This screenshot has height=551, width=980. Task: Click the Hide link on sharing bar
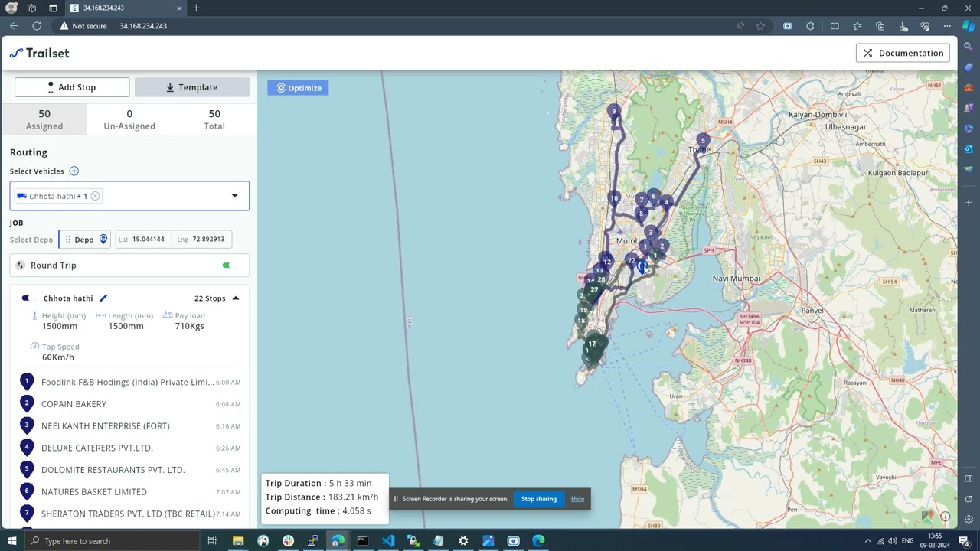tap(577, 499)
